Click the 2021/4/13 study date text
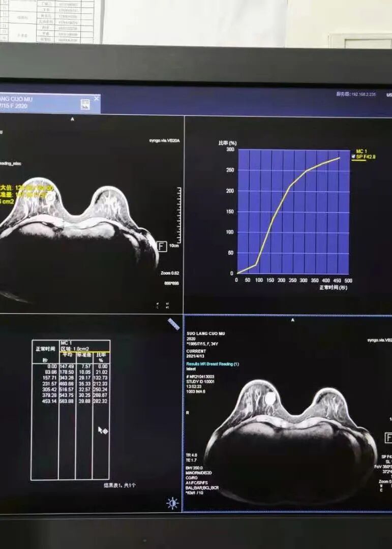This screenshot has height=549, width=392. pyautogui.click(x=195, y=356)
